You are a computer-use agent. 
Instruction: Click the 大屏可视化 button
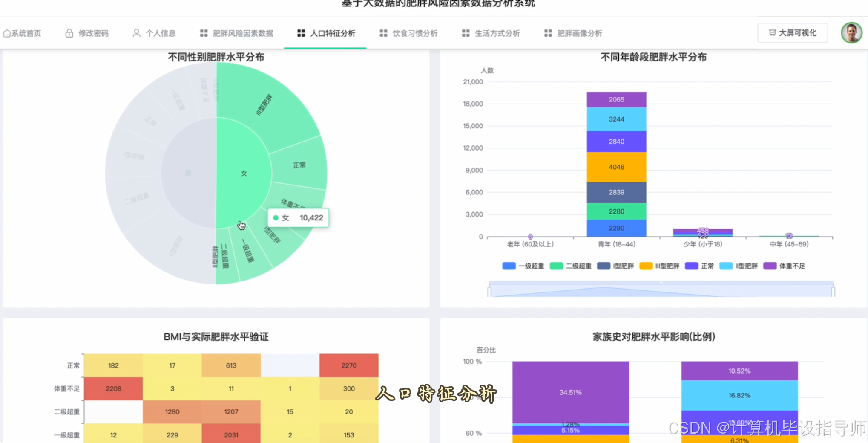tap(793, 33)
